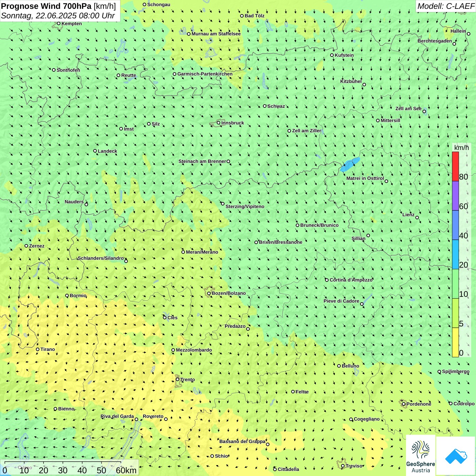Click the 'Brixen/Bressanone' label
The width and height of the screenshot is (476, 476).
pyautogui.click(x=280, y=242)
